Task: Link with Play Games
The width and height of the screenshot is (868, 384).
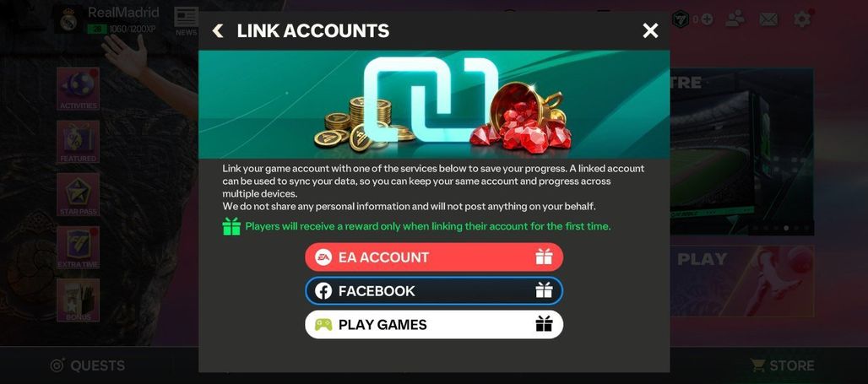Action: (434, 324)
